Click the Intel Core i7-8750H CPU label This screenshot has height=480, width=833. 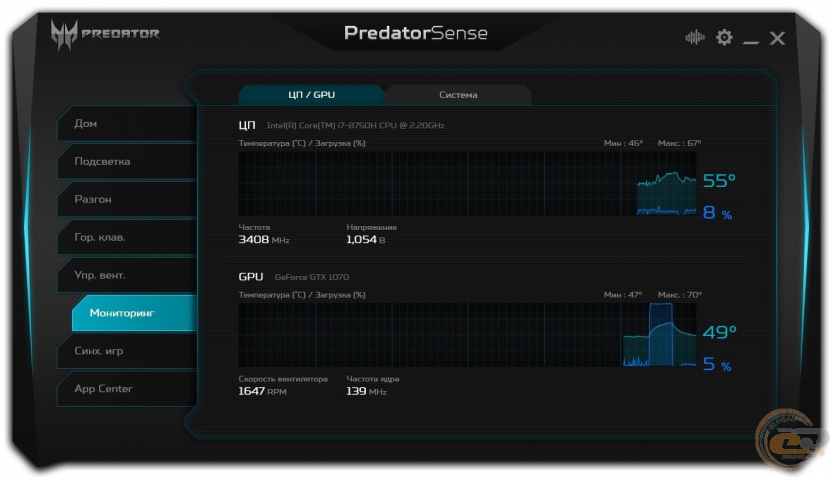(355, 125)
